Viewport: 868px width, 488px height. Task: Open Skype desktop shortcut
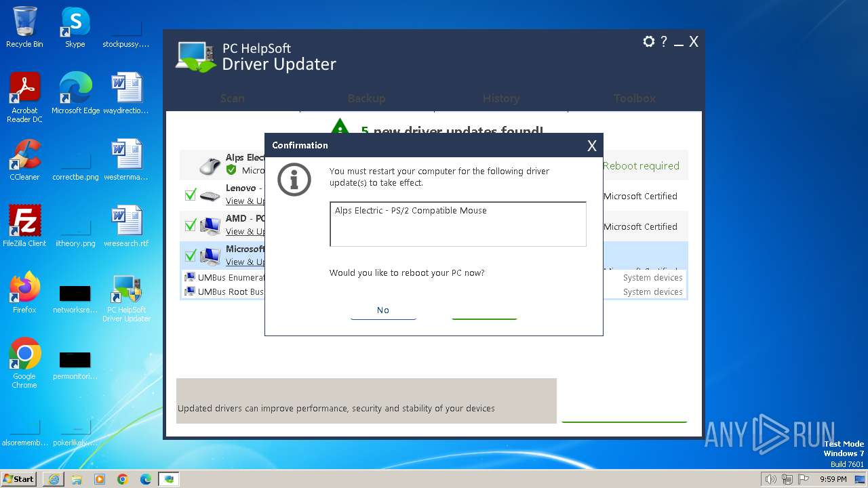click(x=75, y=27)
